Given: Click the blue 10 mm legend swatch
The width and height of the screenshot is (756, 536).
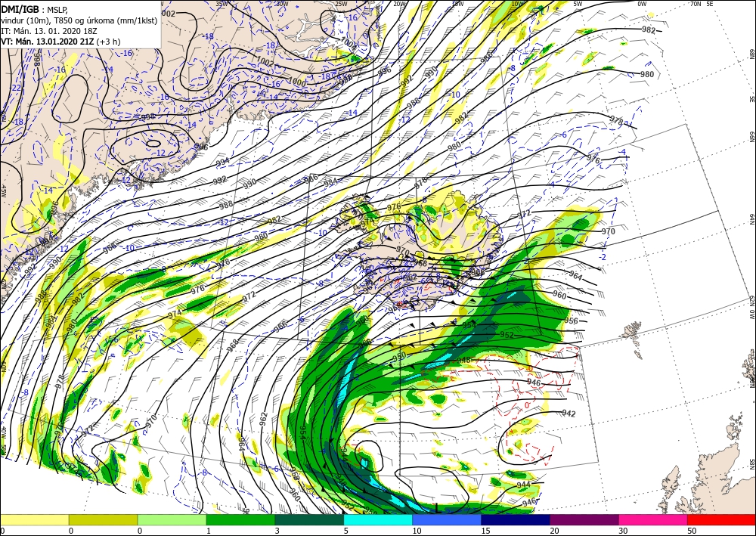Looking at the screenshot, I should pyautogui.click(x=447, y=519).
